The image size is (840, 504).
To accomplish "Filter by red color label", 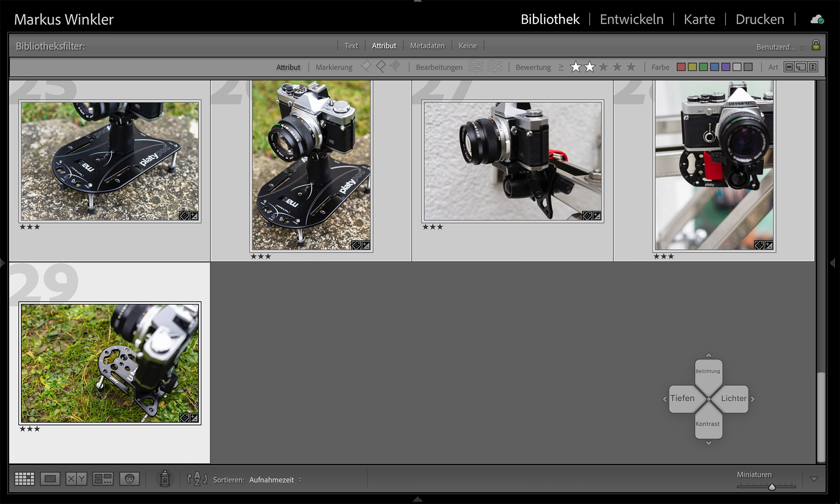I will [x=681, y=67].
